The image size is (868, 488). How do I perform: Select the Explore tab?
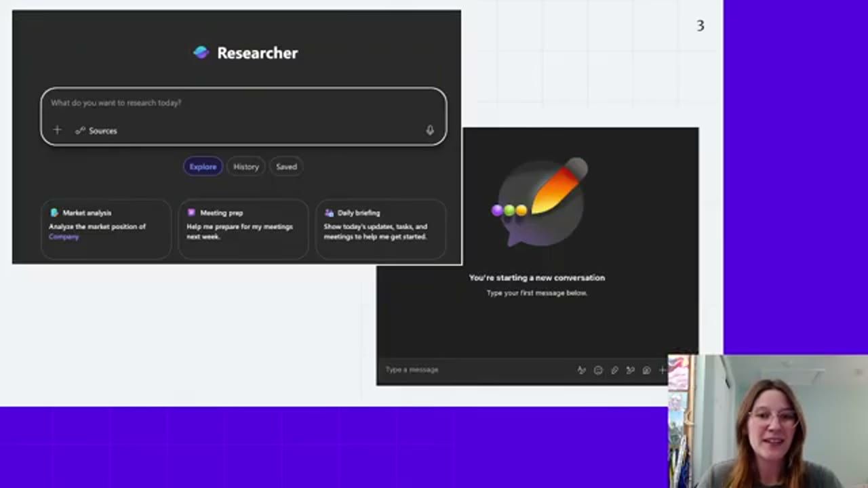[x=203, y=167]
